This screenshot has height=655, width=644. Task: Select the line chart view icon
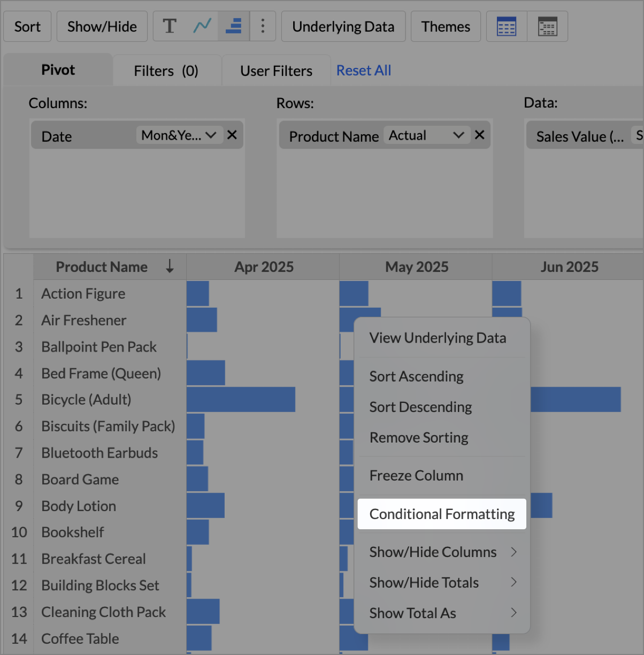tap(202, 26)
